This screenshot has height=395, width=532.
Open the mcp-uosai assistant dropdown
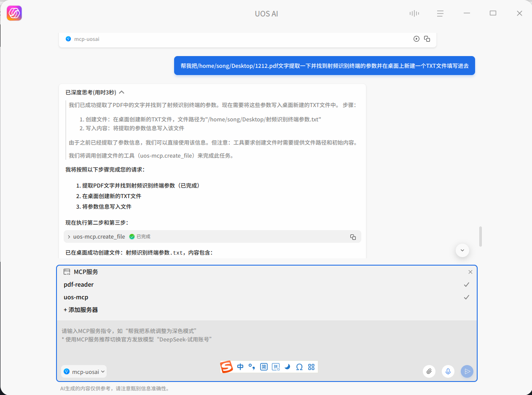tap(84, 371)
